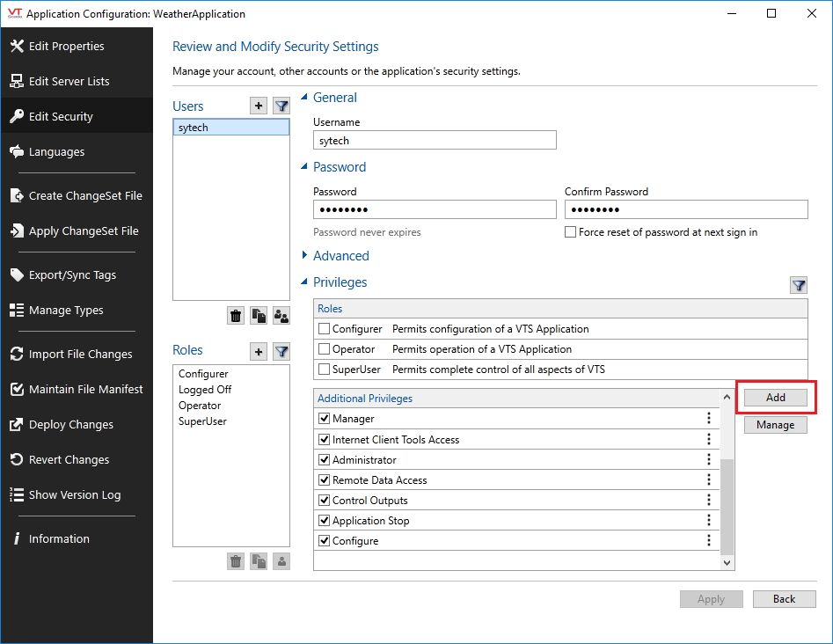Uncheck the Administrator privilege checkbox
Viewport: 833px width, 644px height.
[x=324, y=459]
